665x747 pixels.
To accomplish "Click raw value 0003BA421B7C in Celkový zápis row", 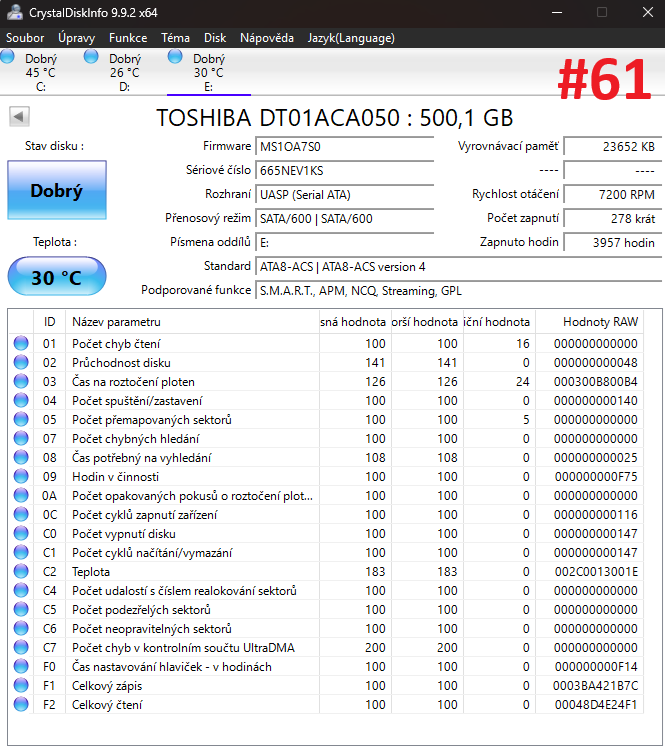I will pyautogui.click(x=595, y=686).
